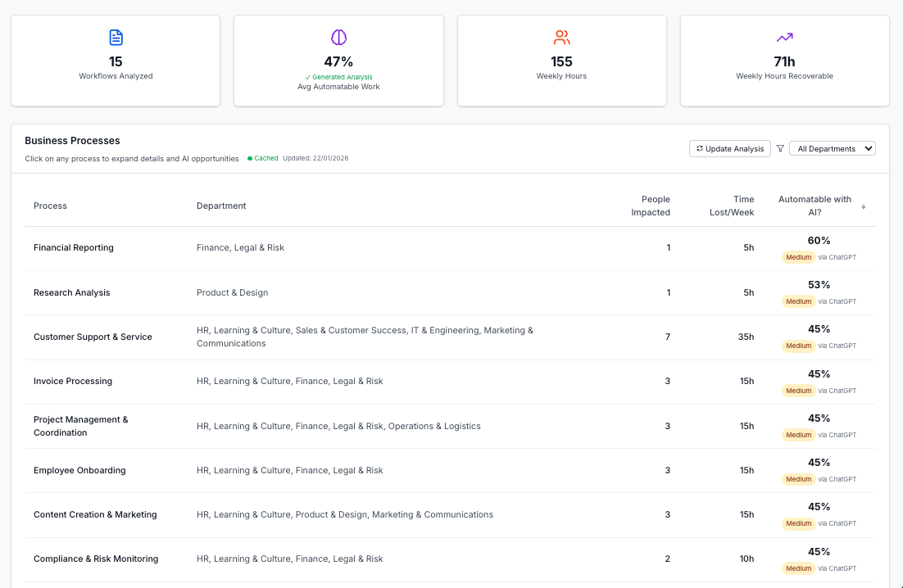Open the All Departments dropdown

(x=833, y=148)
